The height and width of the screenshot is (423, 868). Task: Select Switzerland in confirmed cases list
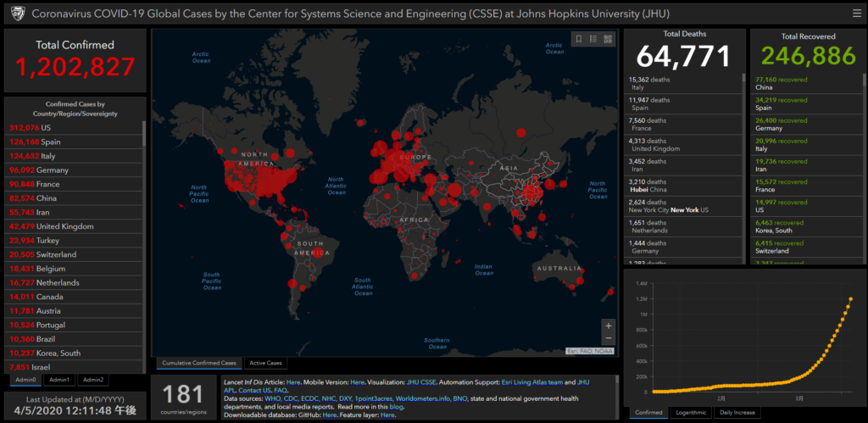(38, 254)
